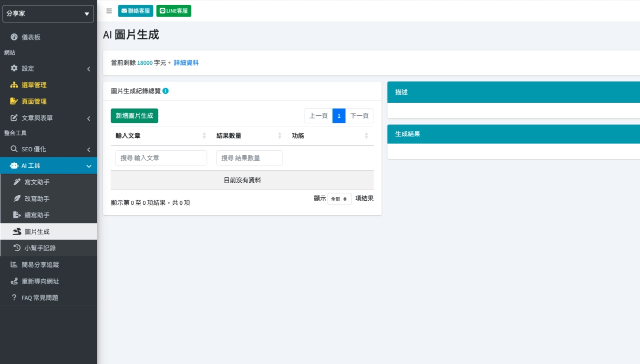Open 重新導向網址 in the sidebar

48,281
